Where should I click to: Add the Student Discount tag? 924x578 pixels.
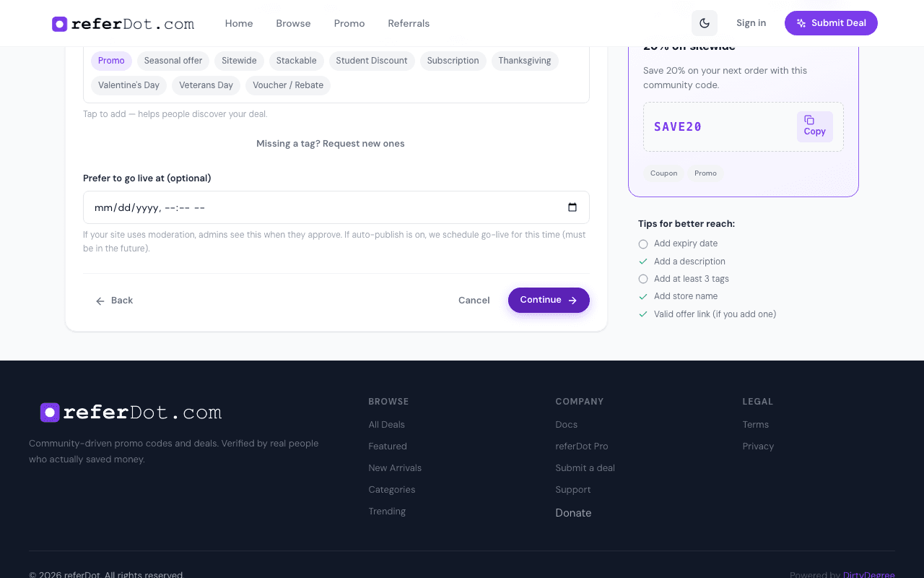point(372,61)
